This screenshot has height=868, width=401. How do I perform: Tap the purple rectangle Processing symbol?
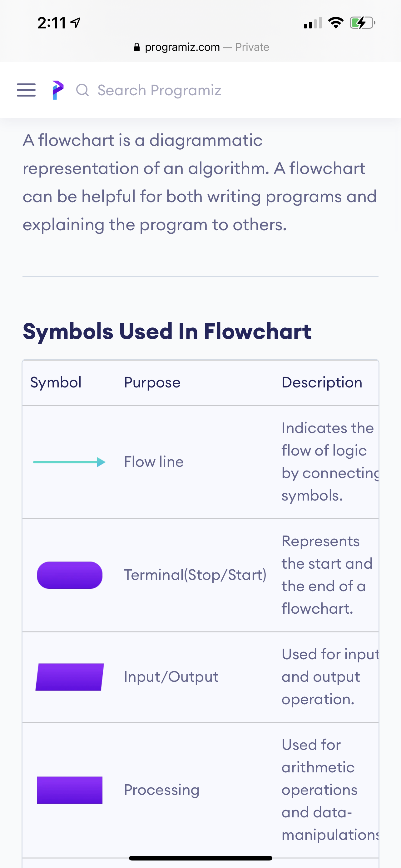pos(70,790)
